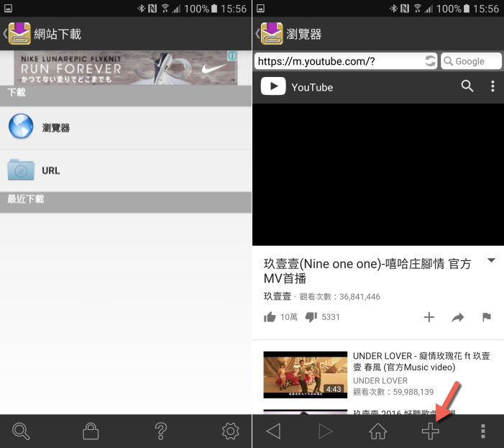Open YouTube search magnifier

(x=467, y=86)
